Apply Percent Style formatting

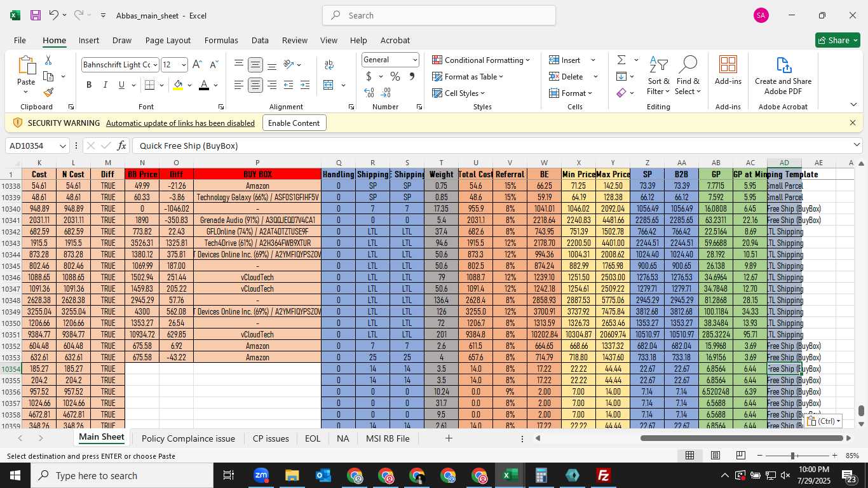395,76
